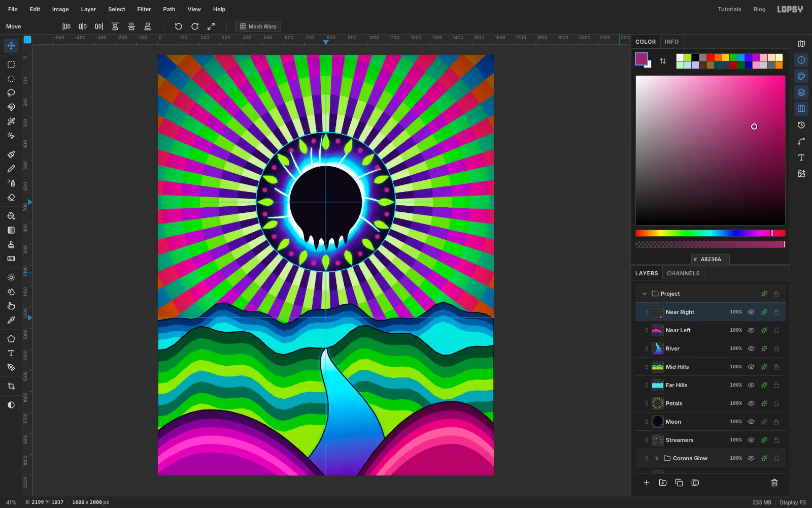The height and width of the screenshot is (508, 812).
Task: Hide the Moon layer
Action: click(x=751, y=422)
